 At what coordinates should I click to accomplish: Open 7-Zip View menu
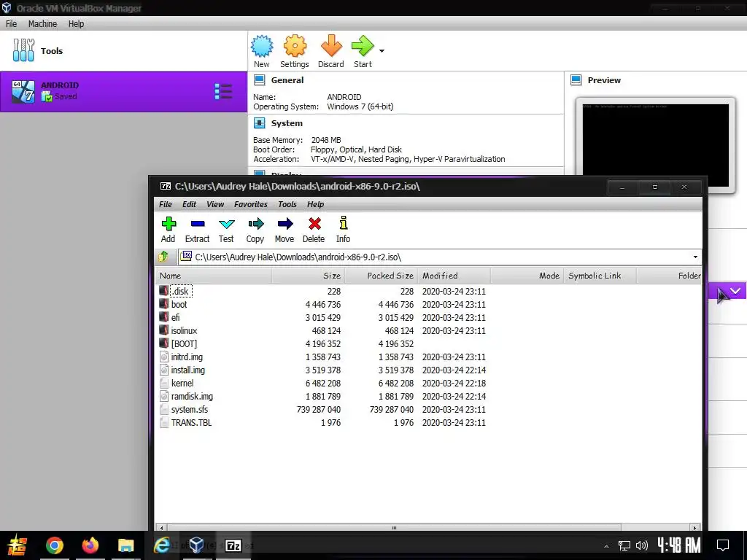(215, 204)
